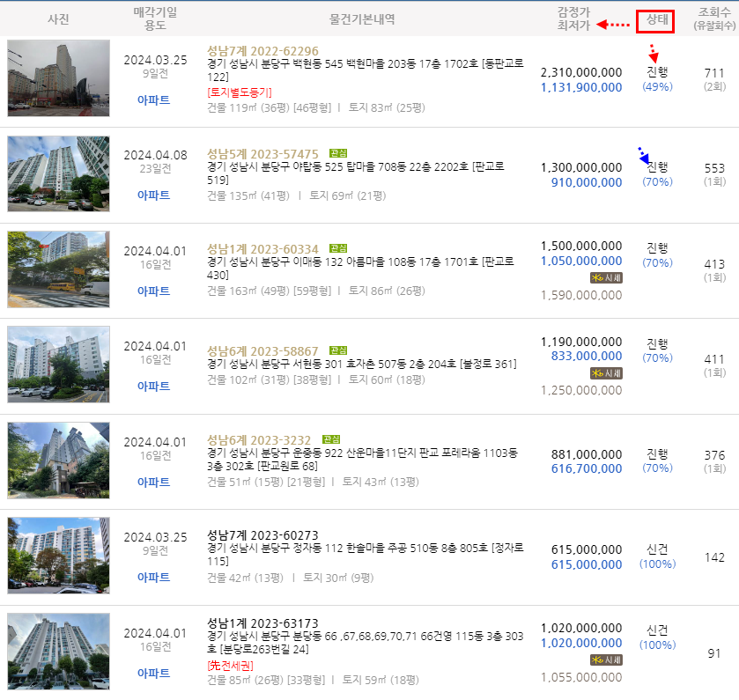The height and width of the screenshot is (700, 739).
Task: Open case link 성남1계 2023-60334
Action: (x=262, y=249)
